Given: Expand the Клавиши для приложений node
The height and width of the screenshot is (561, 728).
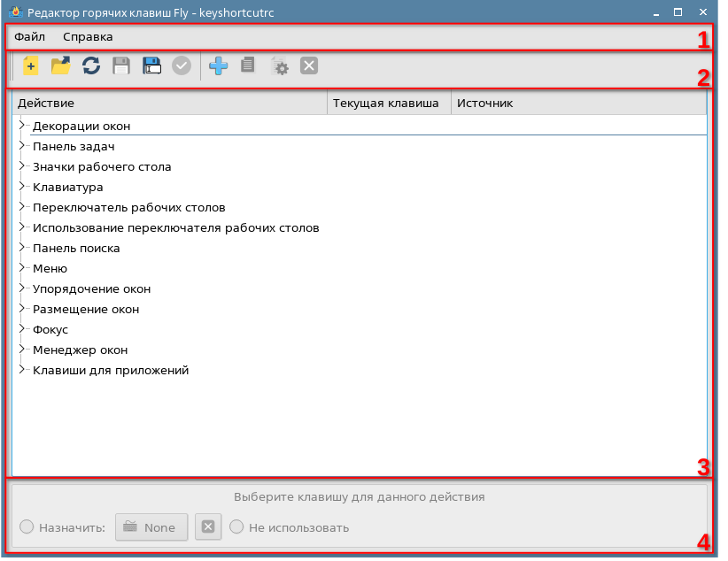Looking at the screenshot, I should [x=21, y=370].
